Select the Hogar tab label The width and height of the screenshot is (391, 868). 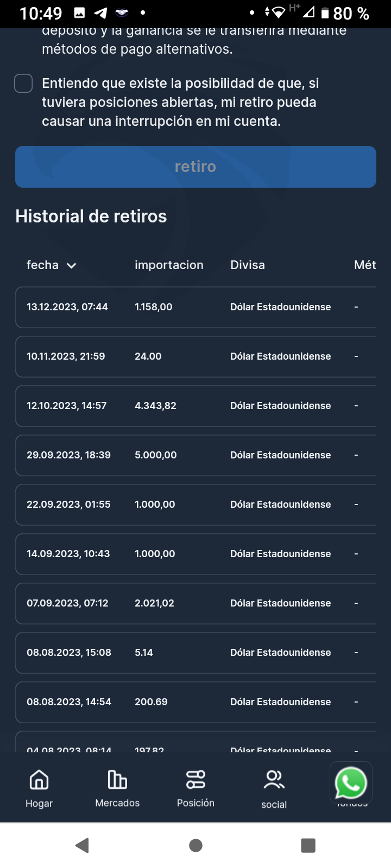[39, 803]
